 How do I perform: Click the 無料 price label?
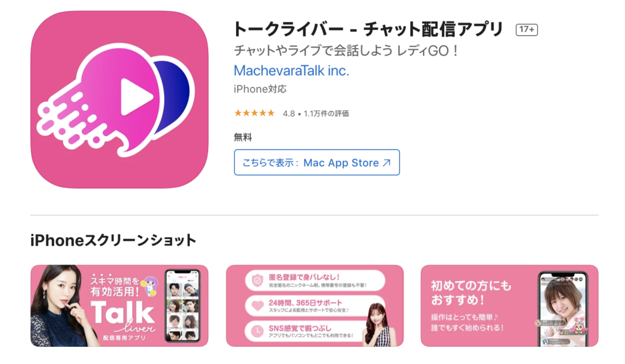tap(243, 137)
